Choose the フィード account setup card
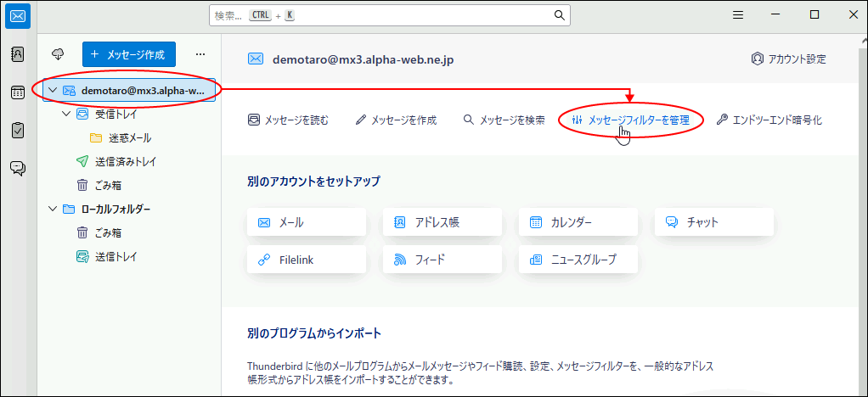 [442, 260]
